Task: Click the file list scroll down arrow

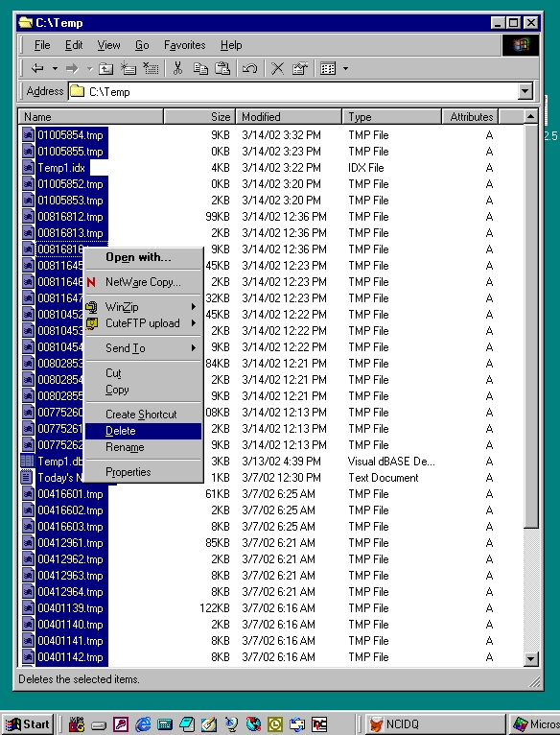Action: coord(530,658)
